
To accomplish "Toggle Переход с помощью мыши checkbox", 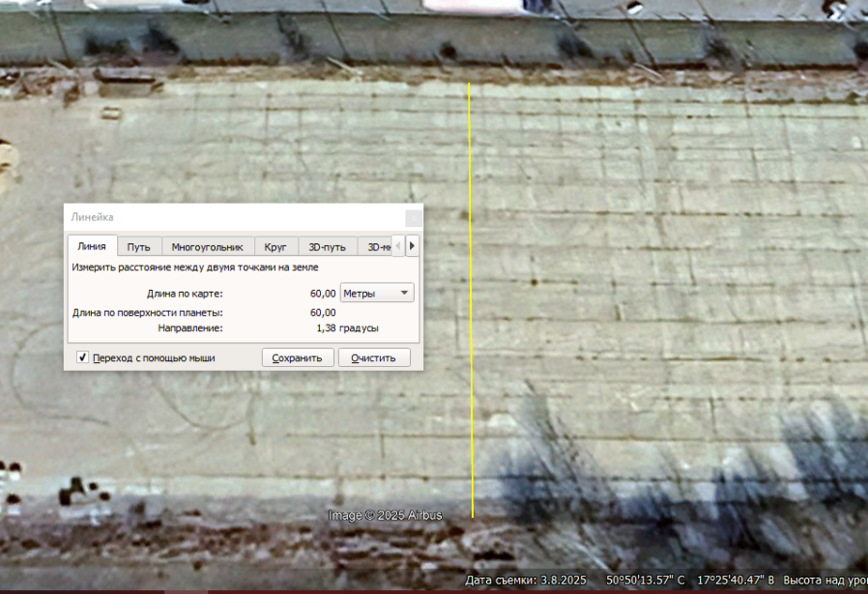I will 82,357.
